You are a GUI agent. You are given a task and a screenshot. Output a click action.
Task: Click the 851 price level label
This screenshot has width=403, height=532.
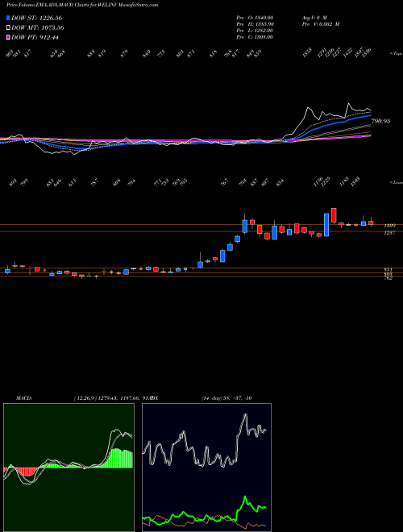pyautogui.click(x=388, y=270)
